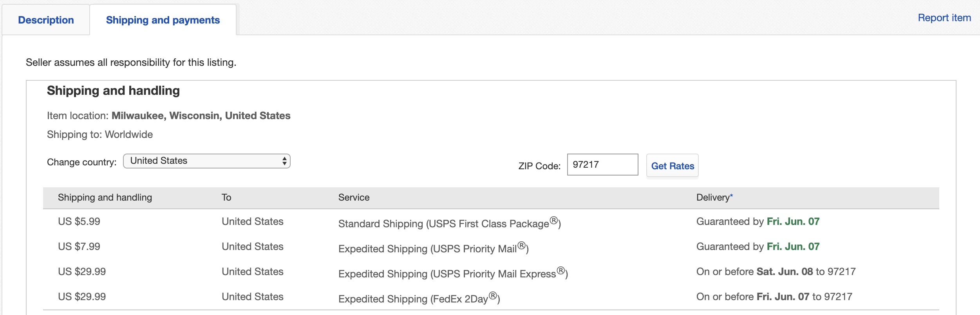Click the Service column header

(x=354, y=197)
